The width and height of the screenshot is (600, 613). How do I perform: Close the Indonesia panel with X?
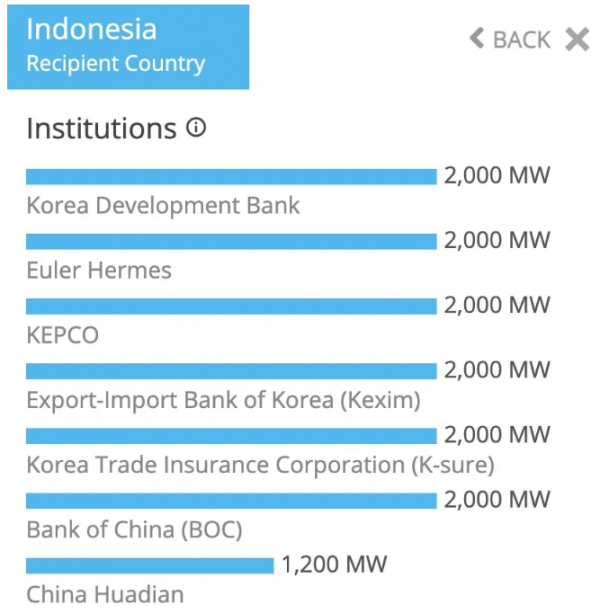[x=577, y=39]
